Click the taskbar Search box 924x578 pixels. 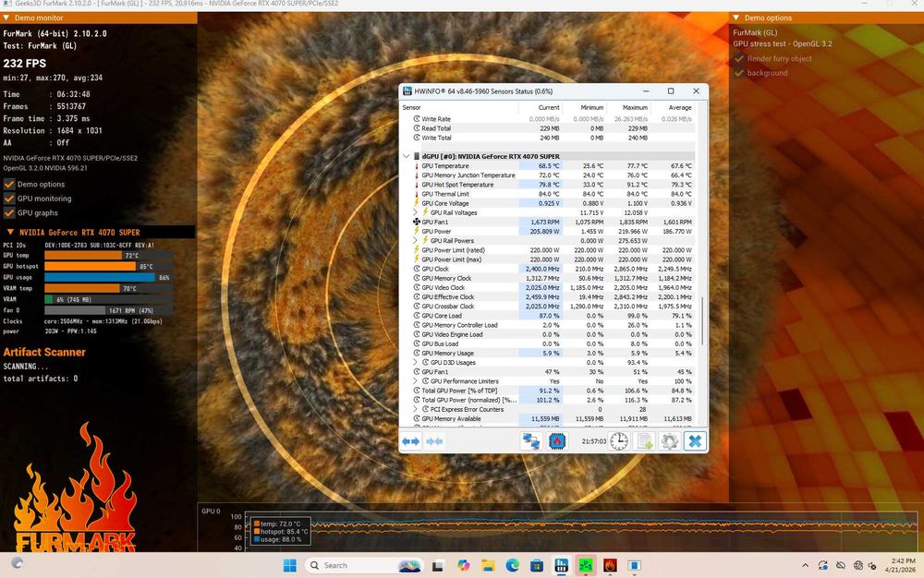pyautogui.click(x=364, y=566)
